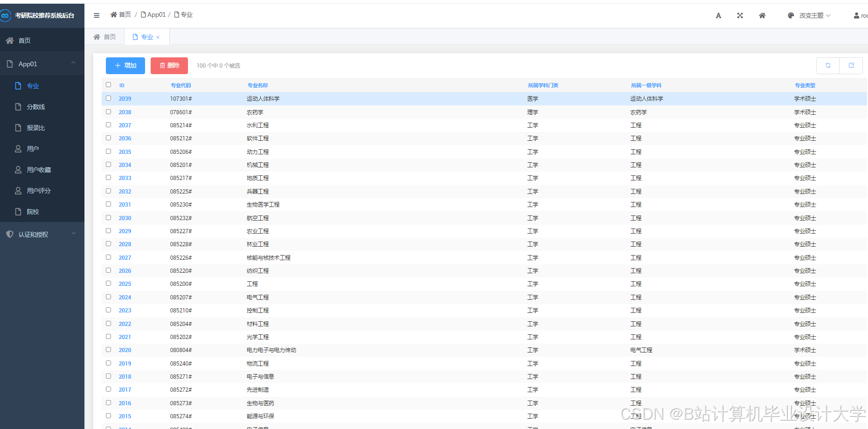Click the home icon in the top bar
The height and width of the screenshot is (429, 868).
[762, 15]
